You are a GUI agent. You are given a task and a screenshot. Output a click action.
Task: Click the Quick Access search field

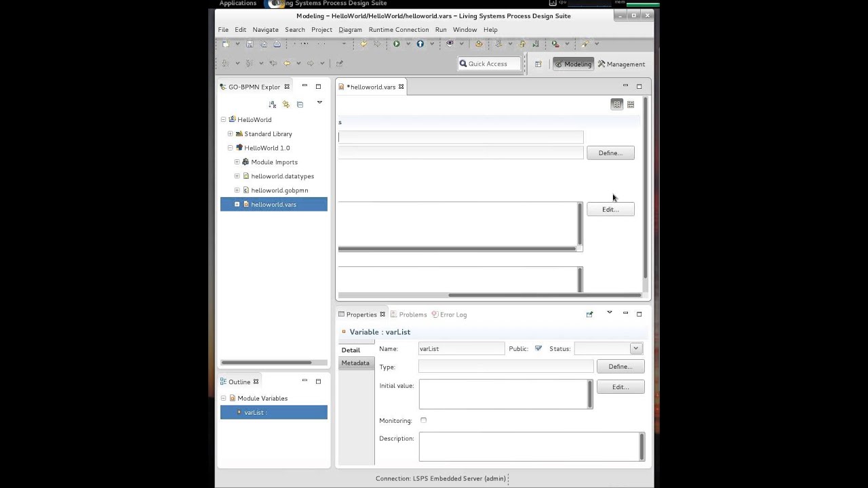489,64
